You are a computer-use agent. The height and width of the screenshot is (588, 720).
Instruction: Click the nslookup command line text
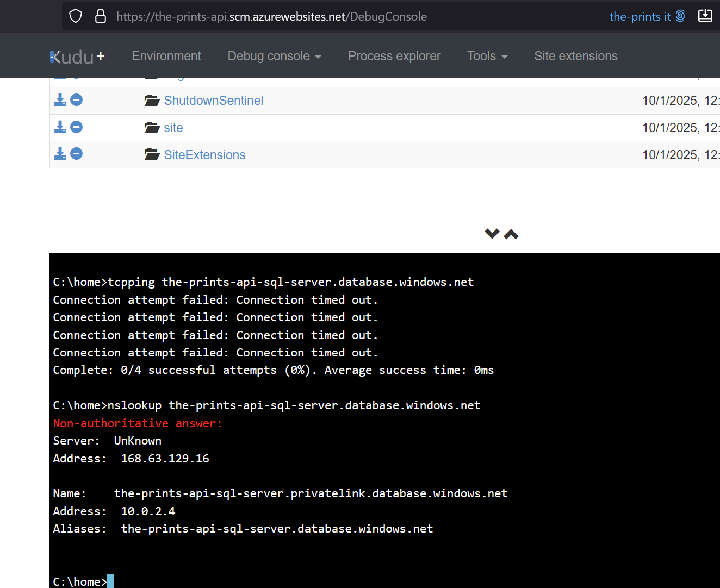click(x=266, y=405)
